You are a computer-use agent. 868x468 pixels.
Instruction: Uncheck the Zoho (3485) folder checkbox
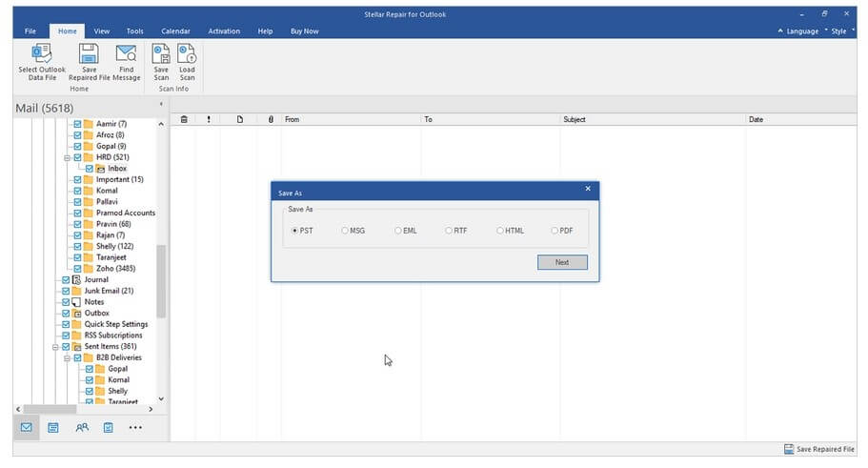click(77, 269)
